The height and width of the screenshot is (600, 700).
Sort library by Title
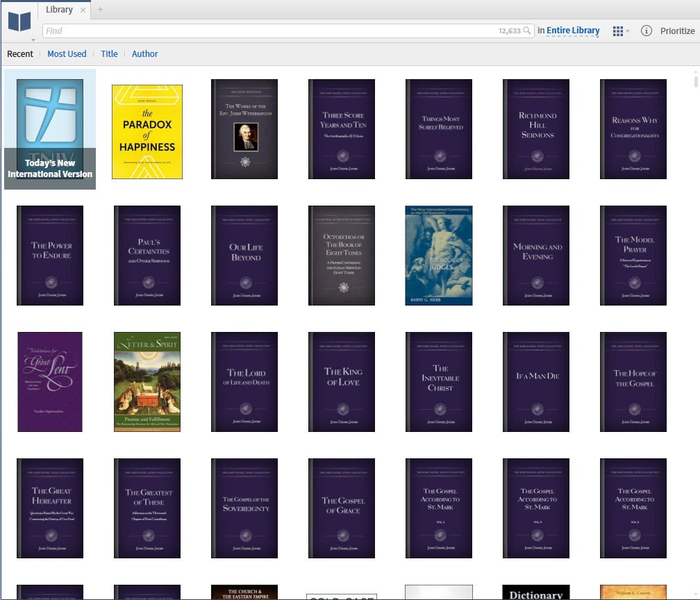[x=110, y=53]
